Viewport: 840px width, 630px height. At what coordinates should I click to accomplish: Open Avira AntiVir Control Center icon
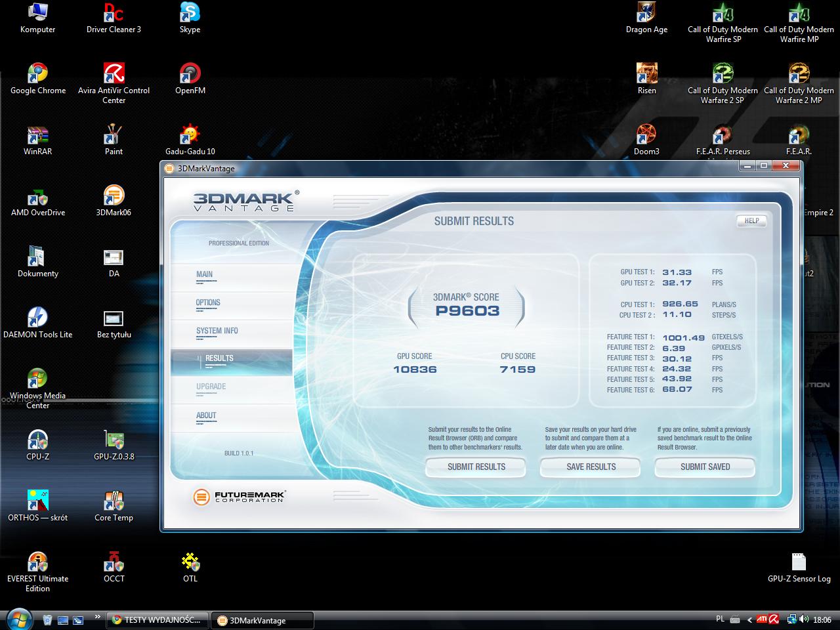(114, 84)
